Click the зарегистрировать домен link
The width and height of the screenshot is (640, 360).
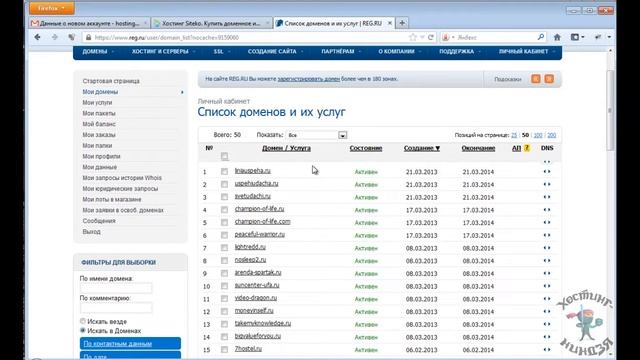point(309,79)
